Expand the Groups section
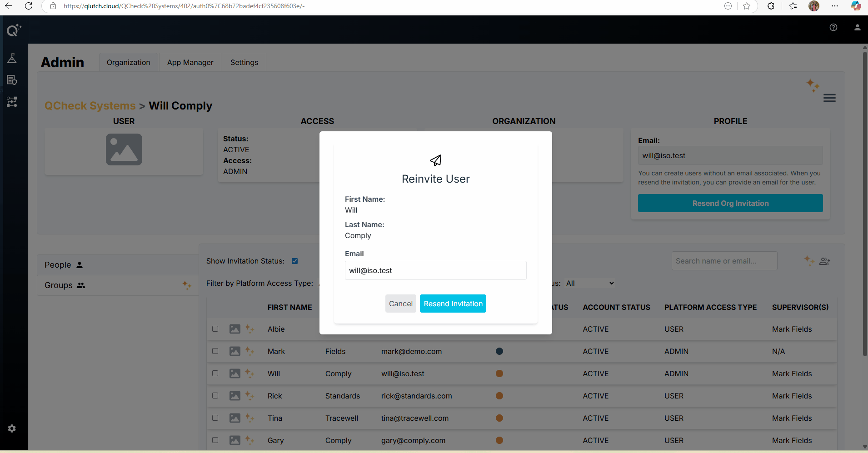Screen dimensions: 868x453 [x=65, y=285]
